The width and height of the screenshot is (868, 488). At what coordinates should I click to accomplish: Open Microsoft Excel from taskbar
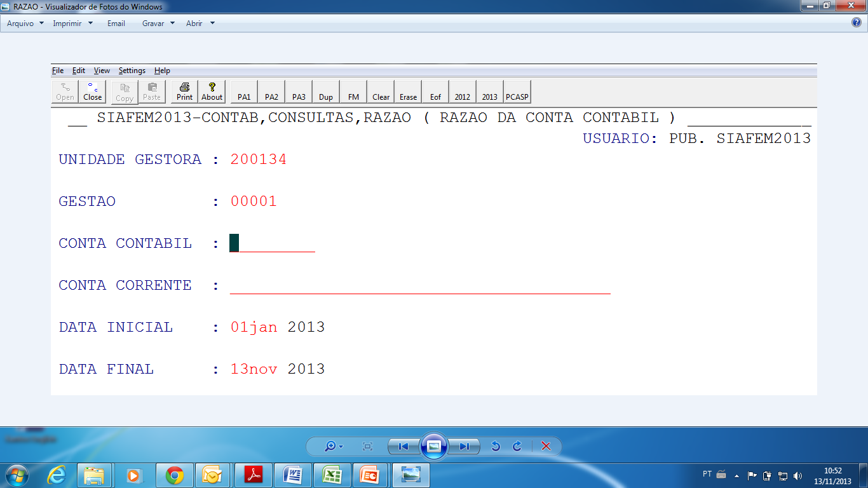pyautogui.click(x=332, y=475)
